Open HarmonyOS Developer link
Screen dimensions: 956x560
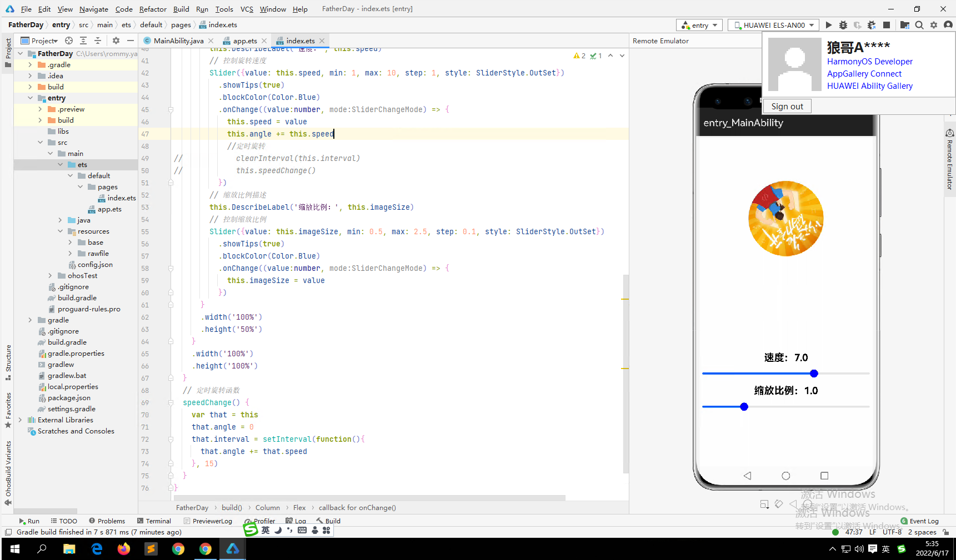tap(869, 62)
